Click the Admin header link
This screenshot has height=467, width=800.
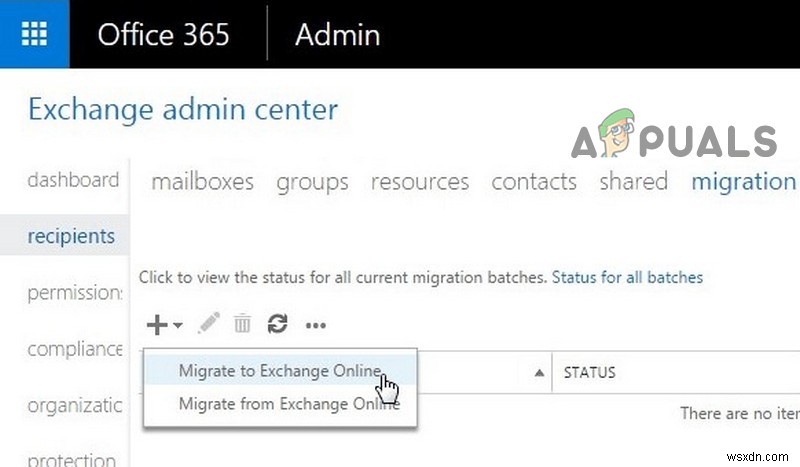coord(337,35)
